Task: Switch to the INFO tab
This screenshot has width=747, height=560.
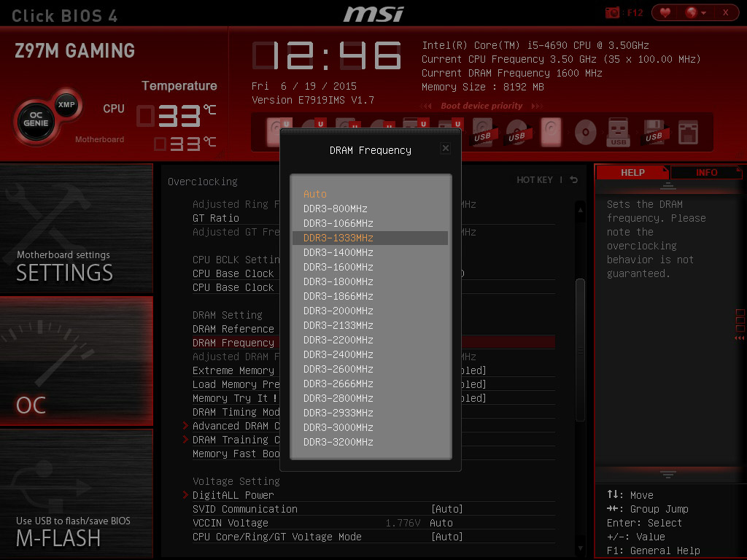Action: point(706,172)
